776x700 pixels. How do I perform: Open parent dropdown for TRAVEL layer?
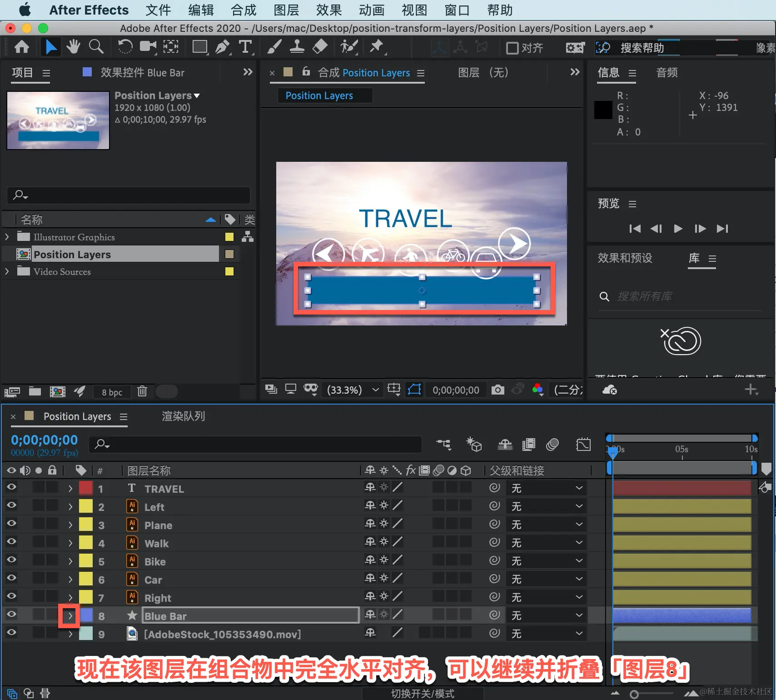(x=546, y=488)
